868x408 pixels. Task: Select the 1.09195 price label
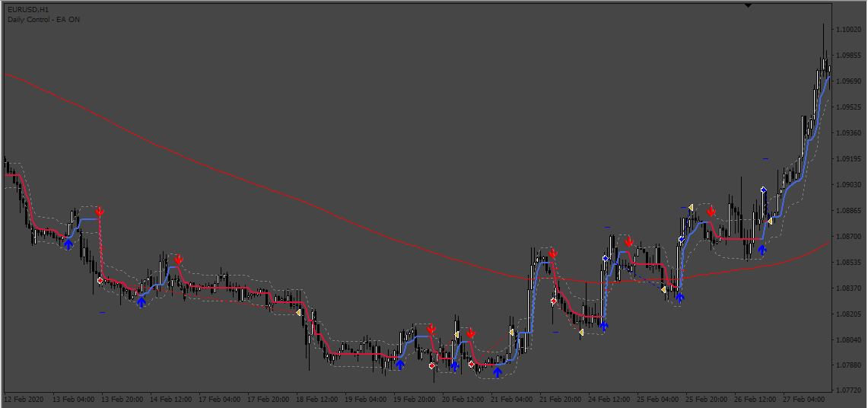(x=849, y=159)
